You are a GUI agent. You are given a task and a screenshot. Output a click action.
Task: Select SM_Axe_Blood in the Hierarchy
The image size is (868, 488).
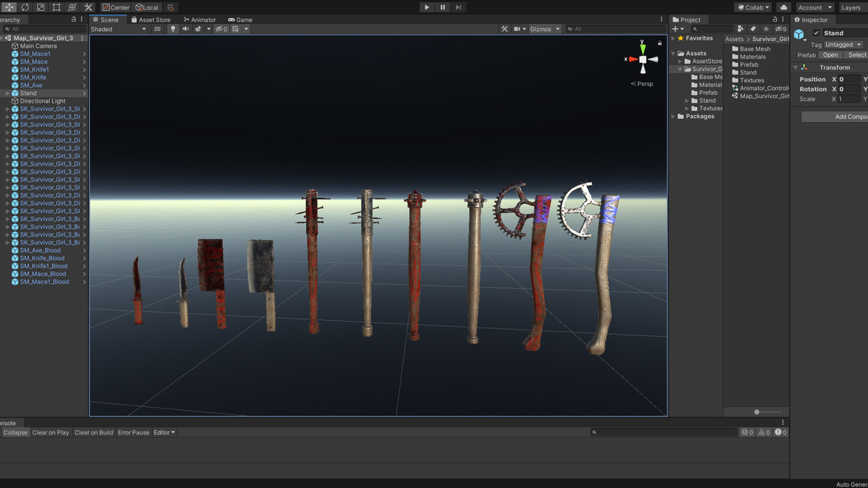(41, 250)
